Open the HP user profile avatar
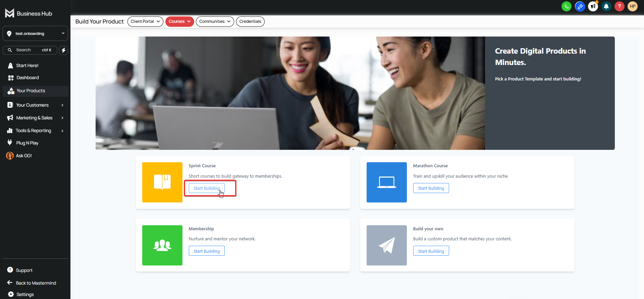The width and height of the screenshot is (644, 299). (633, 6)
